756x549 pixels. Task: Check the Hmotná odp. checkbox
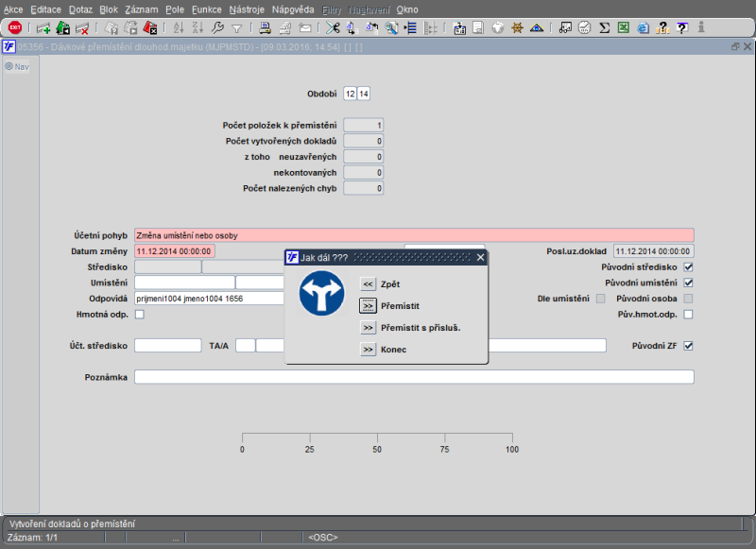[x=140, y=315]
